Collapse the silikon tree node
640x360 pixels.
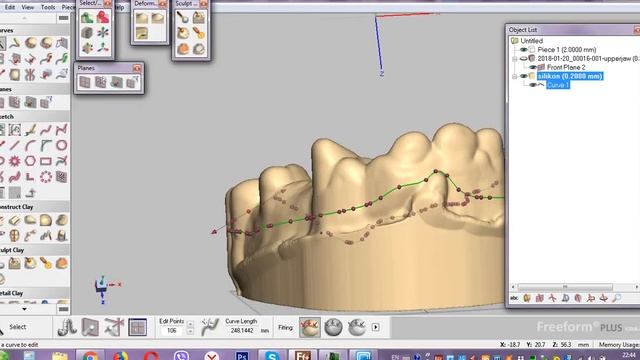click(x=515, y=76)
